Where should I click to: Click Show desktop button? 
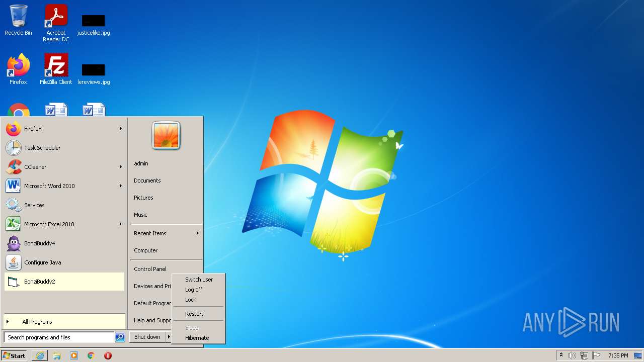(638, 355)
